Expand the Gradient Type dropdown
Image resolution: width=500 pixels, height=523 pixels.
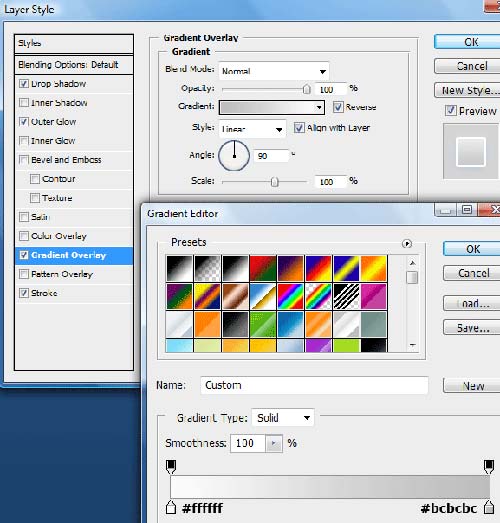283,418
